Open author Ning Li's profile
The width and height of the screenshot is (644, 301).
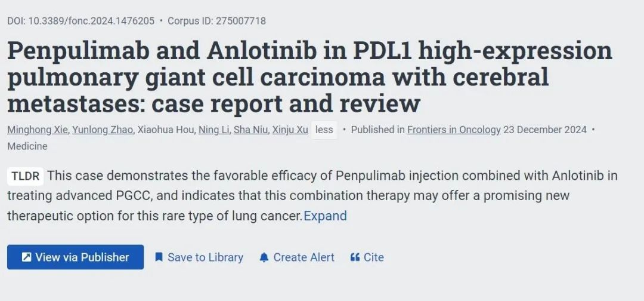point(214,130)
